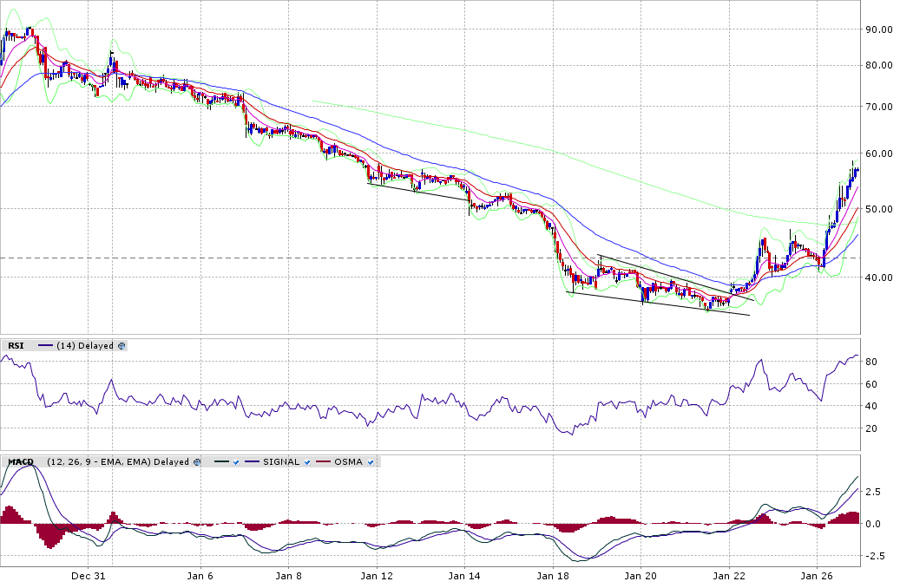Click the RSI period (14) Delayed text

click(x=85, y=346)
